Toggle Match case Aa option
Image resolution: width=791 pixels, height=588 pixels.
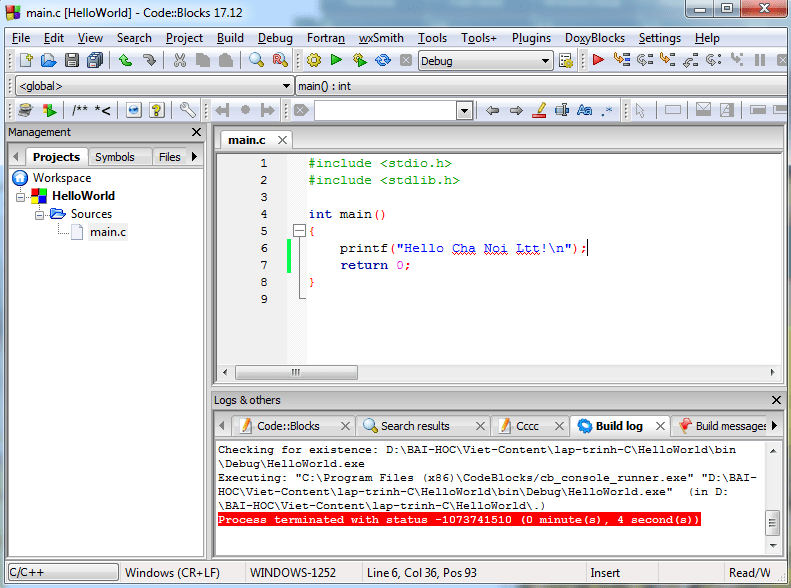point(584,110)
